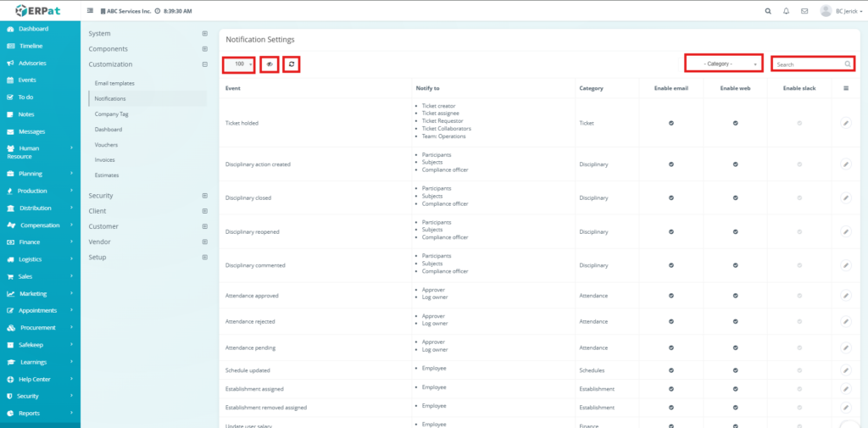The width and height of the screenshot is (868, 428).
Task: Toggle Enable web for Ticket holded
Action: click(x=736, y=123)
